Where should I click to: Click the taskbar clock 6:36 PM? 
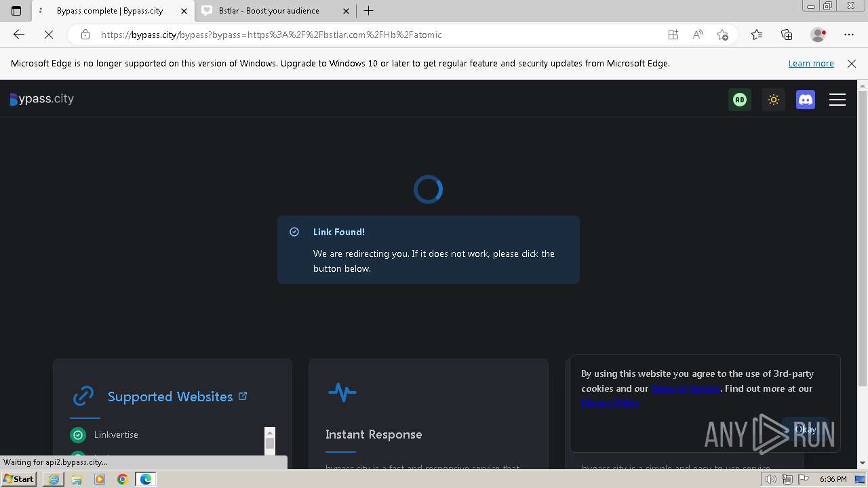coord(833,479)
